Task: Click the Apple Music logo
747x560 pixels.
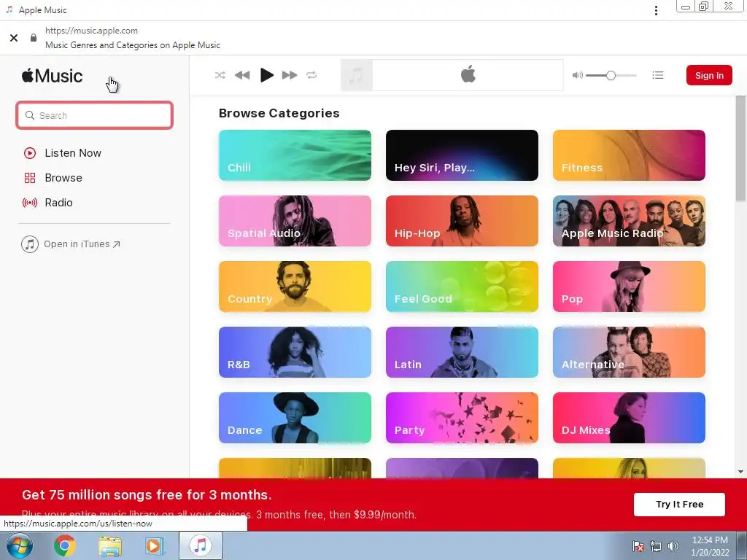Action: 52,76
